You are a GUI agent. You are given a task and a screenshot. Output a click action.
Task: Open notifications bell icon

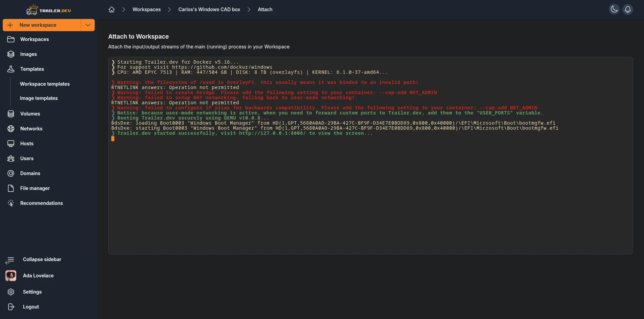click(x=628, y=9)
